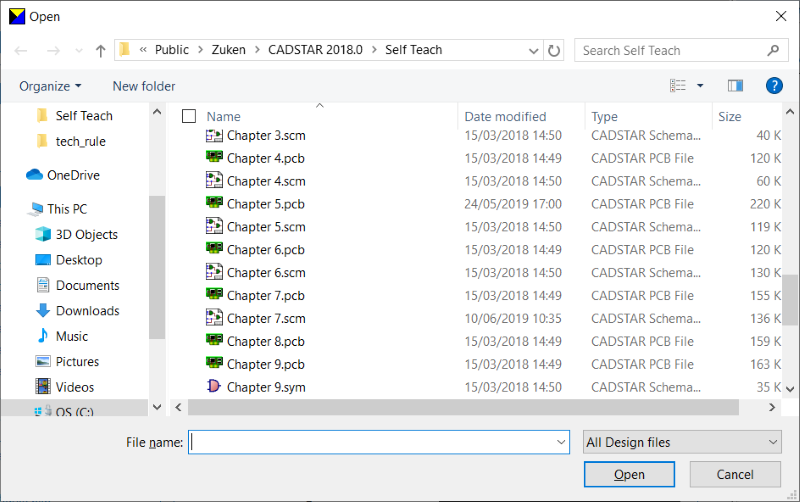Click the file list scroll down arrow
Viewport: 800px width, 502px height.
click(790, 389)
